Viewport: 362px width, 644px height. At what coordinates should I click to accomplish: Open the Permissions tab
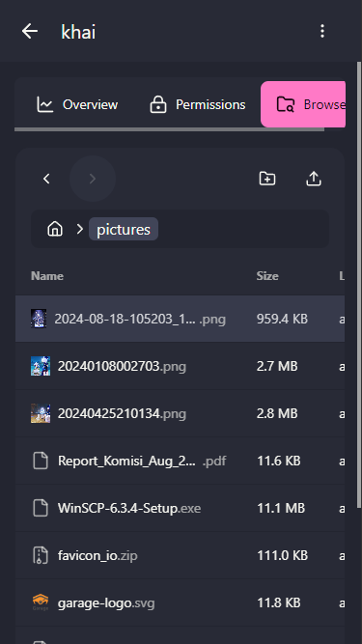[x=198, y=104]
